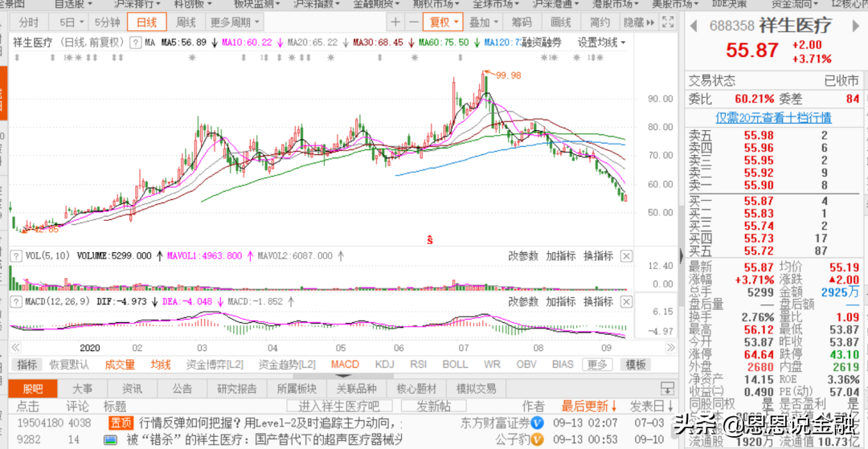The width and height of the screenshot is (868, 449).
Task: Close the MACD indicator panel
Action: point(626,302)
